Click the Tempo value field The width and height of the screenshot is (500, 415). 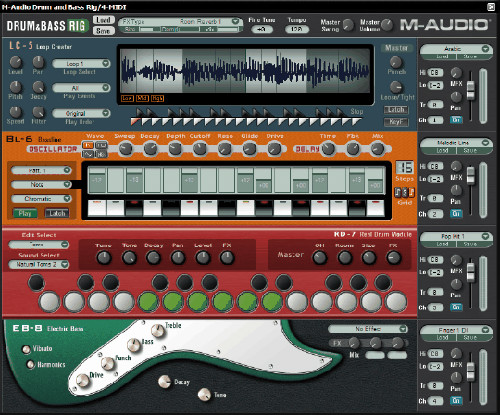(297, 30)
